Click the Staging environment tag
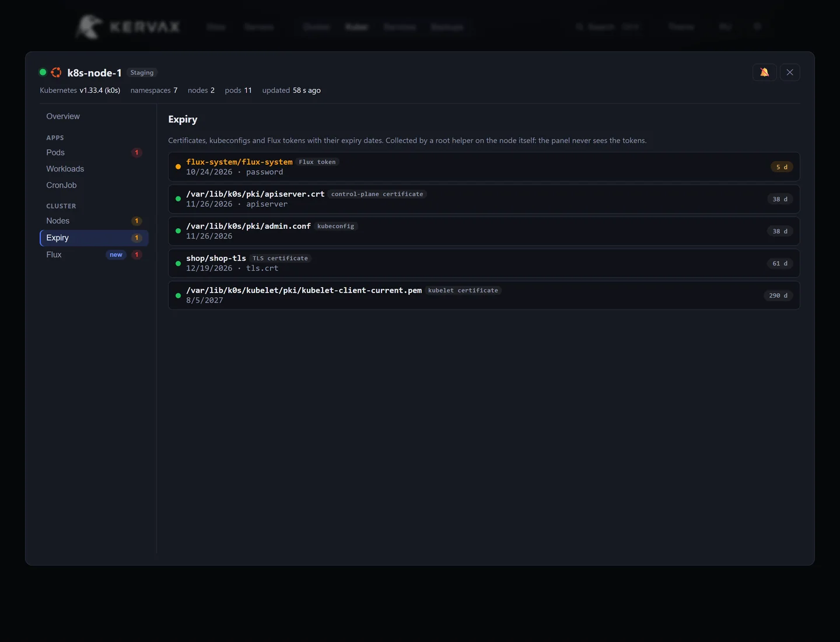 tap(142, 72)
